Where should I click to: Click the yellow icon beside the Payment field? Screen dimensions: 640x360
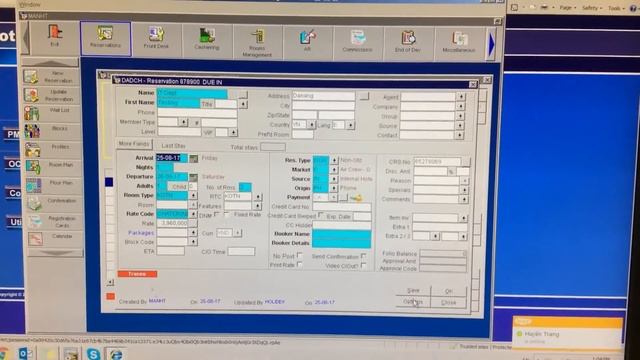356,198
